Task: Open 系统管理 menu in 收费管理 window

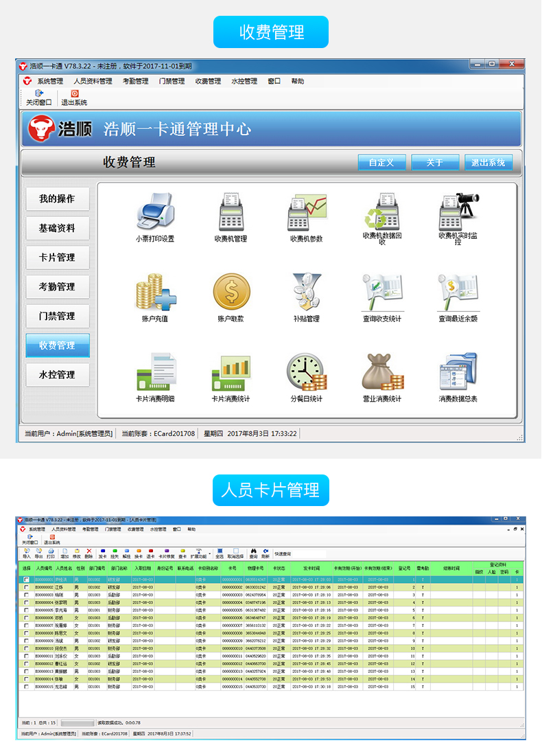Action: tap(50, 81)
